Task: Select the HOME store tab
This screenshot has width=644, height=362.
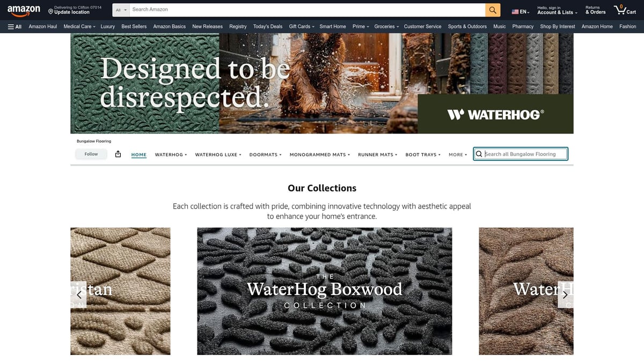Action: 139,154
